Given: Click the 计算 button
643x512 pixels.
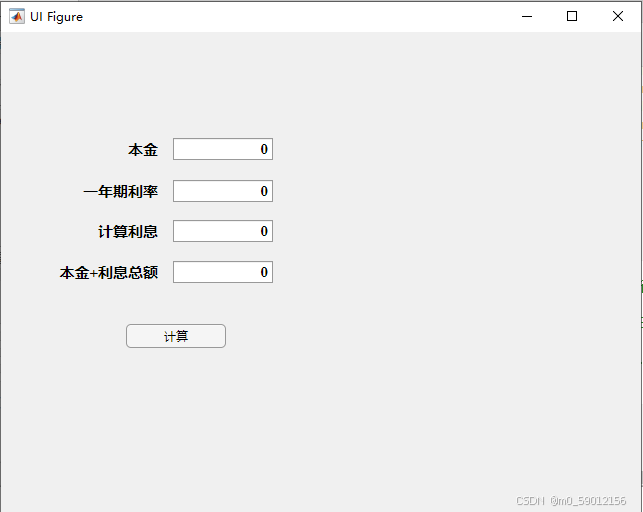Looking at the screenshot, I should point(176,336).
